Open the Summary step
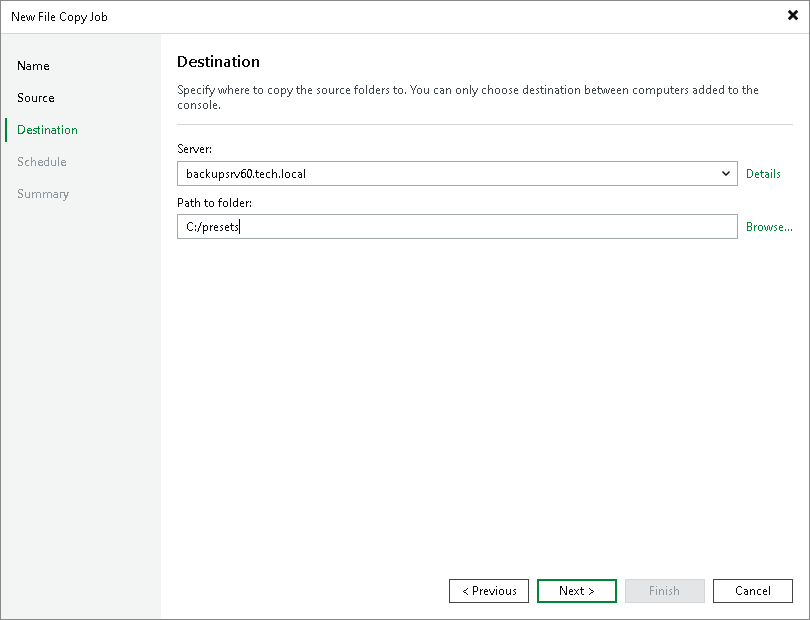Viewport: 810px width, 620px height. [43, 194]
